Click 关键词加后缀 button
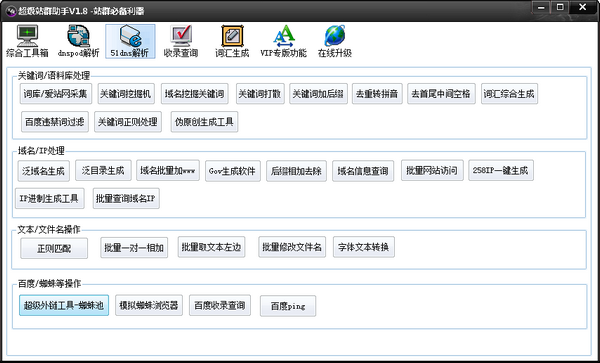Screen dimensions: 600x363 [318, 94]
